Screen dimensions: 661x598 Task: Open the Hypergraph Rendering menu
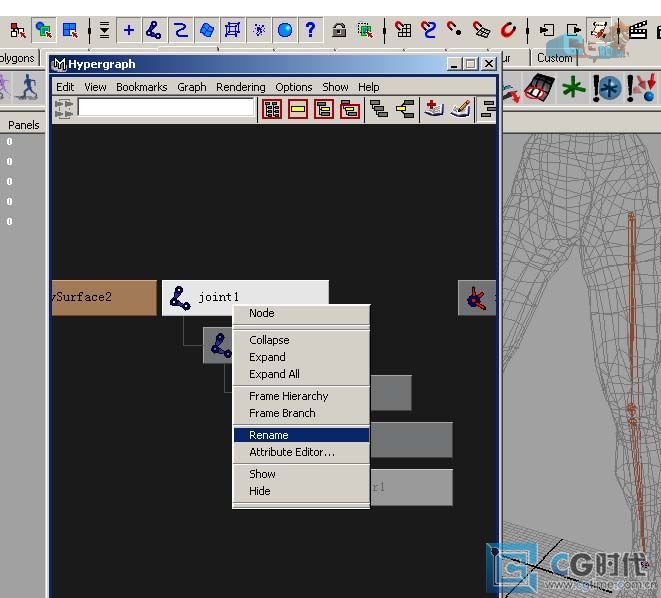pos(241,87)
